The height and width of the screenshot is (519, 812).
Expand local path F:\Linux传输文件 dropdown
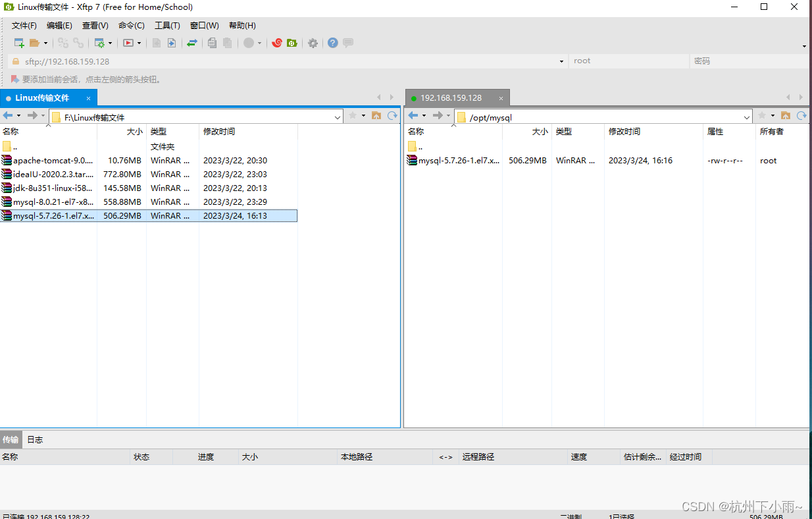[338, 117]
